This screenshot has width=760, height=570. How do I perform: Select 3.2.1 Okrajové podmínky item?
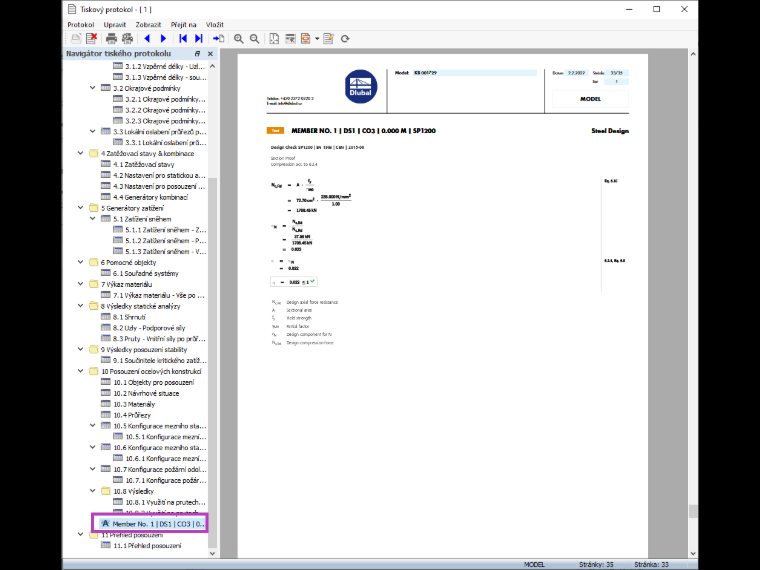[166, 99]
